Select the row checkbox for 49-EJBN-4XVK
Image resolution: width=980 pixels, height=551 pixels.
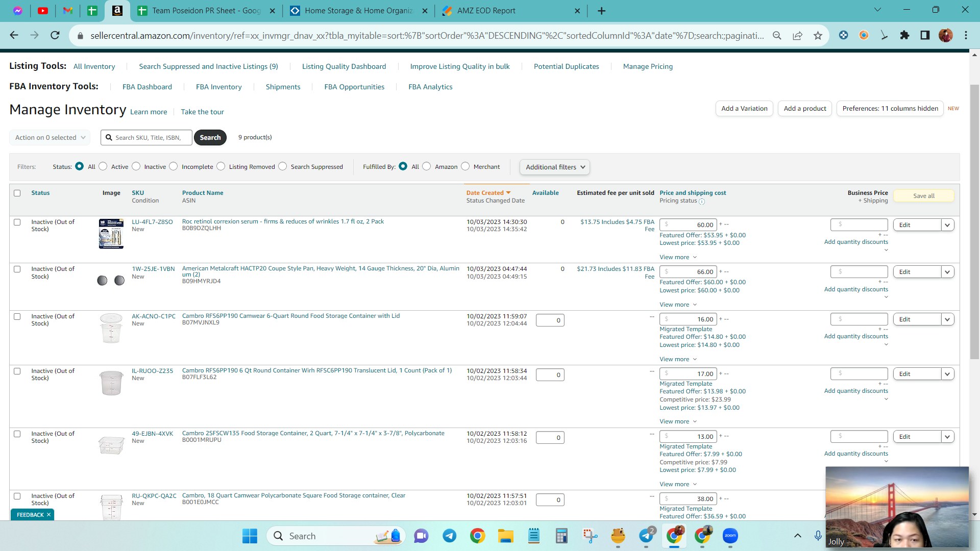[x=17, y=434]
